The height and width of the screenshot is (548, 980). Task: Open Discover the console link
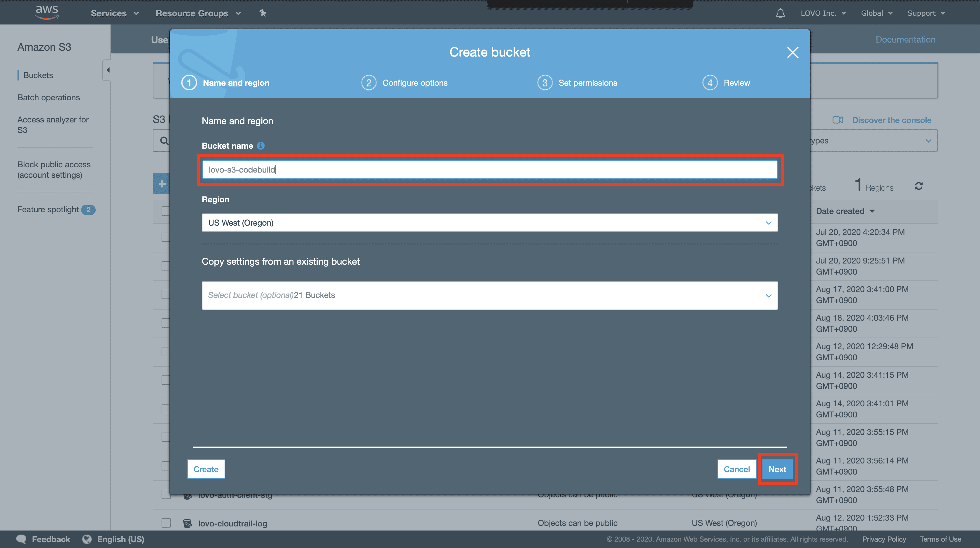891,120
